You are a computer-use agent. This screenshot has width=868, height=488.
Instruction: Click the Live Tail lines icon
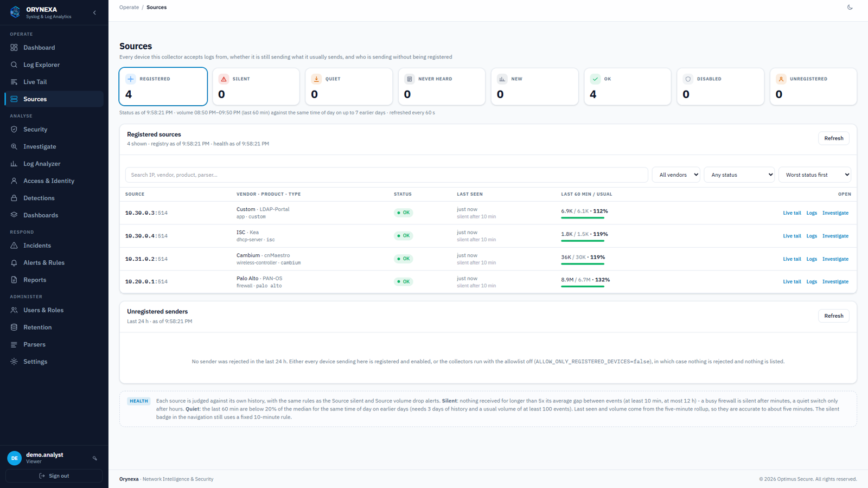(14, 82)
